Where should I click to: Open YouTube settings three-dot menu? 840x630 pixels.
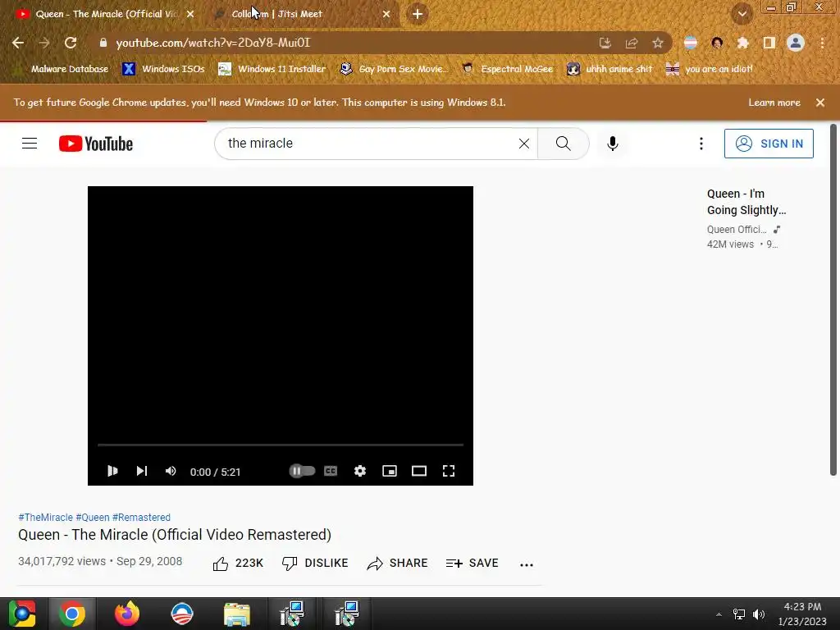click(701, 144)
